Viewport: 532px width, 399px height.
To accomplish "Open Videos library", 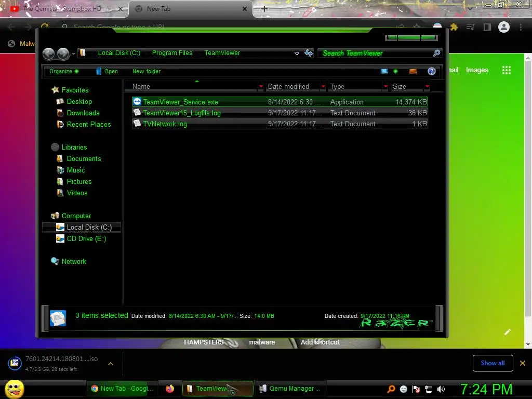I will [77, 193].
